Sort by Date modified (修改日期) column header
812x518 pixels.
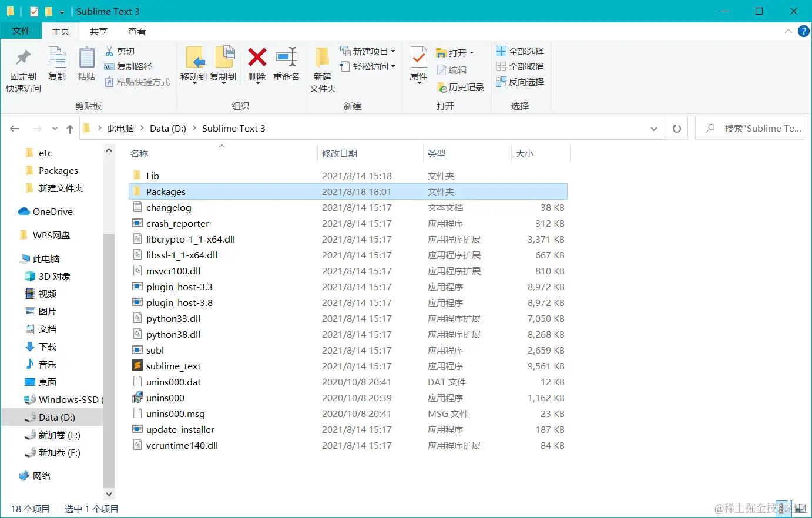pos(340,153)
